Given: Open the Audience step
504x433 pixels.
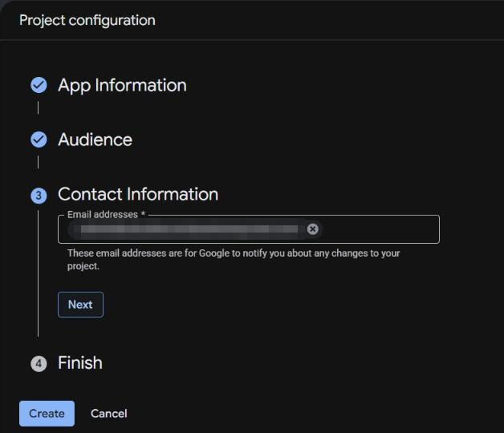Looking at the screenshot, I should point(96,140).
